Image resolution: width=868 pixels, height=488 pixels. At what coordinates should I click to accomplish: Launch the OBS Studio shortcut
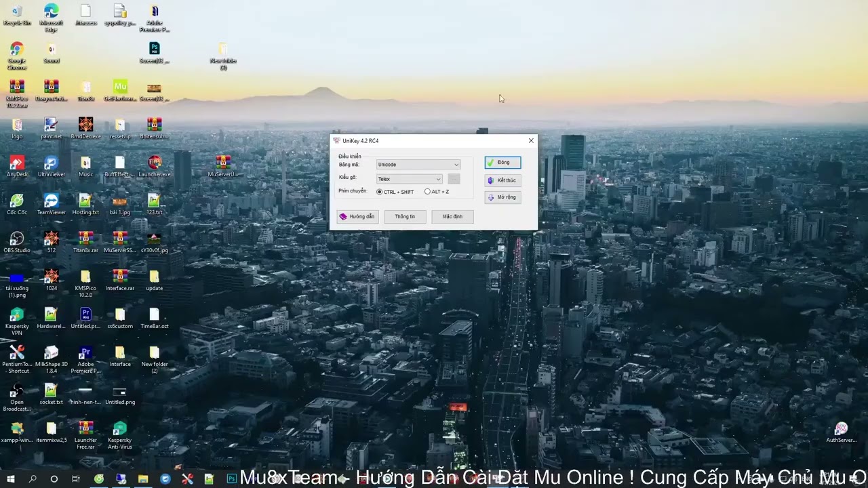pos(17,243)
